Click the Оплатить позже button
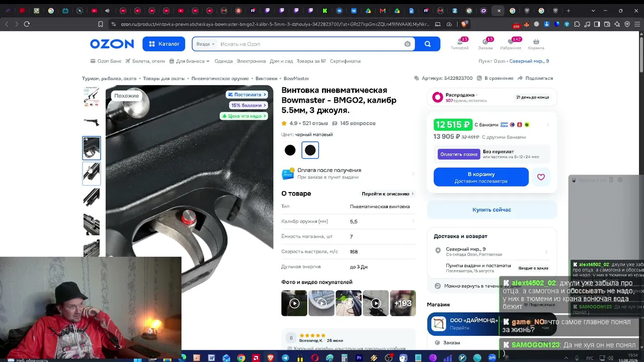Viewport: 644px width, 362px height. [x=458, y=154]
